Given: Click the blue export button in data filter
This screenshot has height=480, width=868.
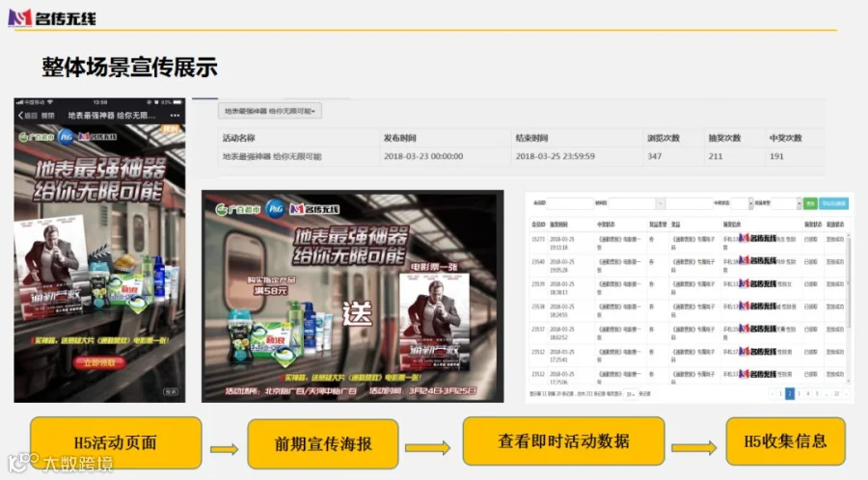Looking at the screenshot, I should tap(833, 203).
